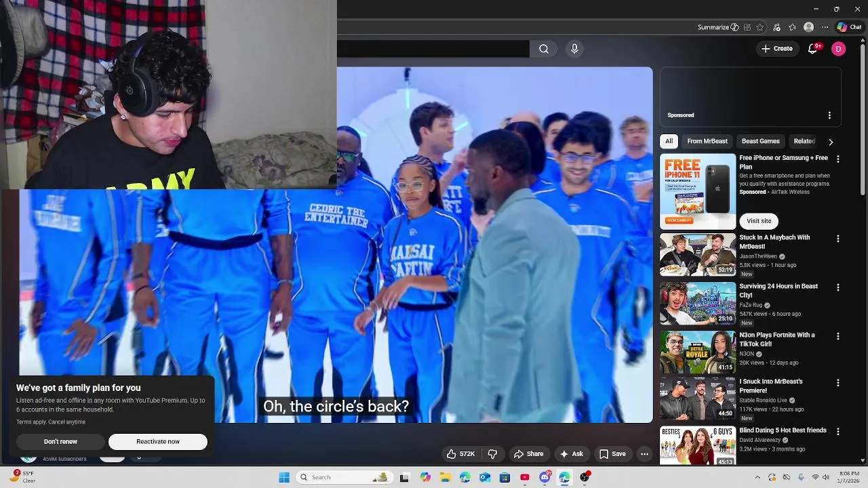Like the video with 572K likes
Viewport: 868px width, 488px height.
tap(460, 454)
